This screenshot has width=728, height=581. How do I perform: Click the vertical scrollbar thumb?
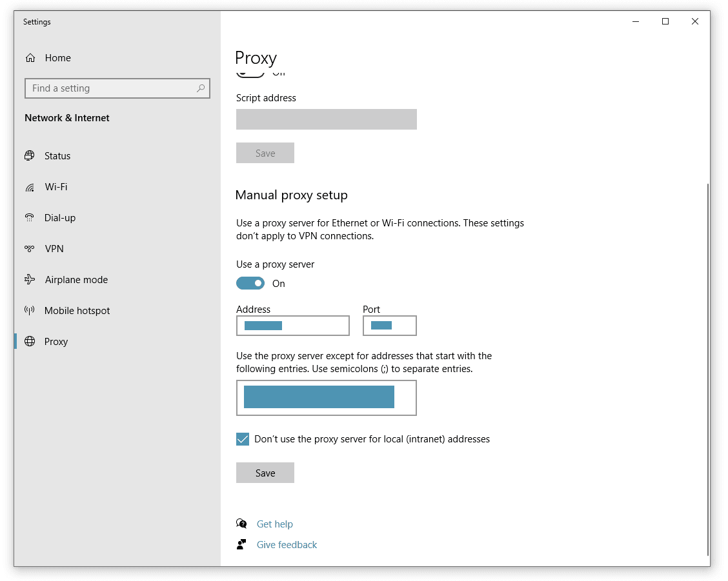coord(707,369)
